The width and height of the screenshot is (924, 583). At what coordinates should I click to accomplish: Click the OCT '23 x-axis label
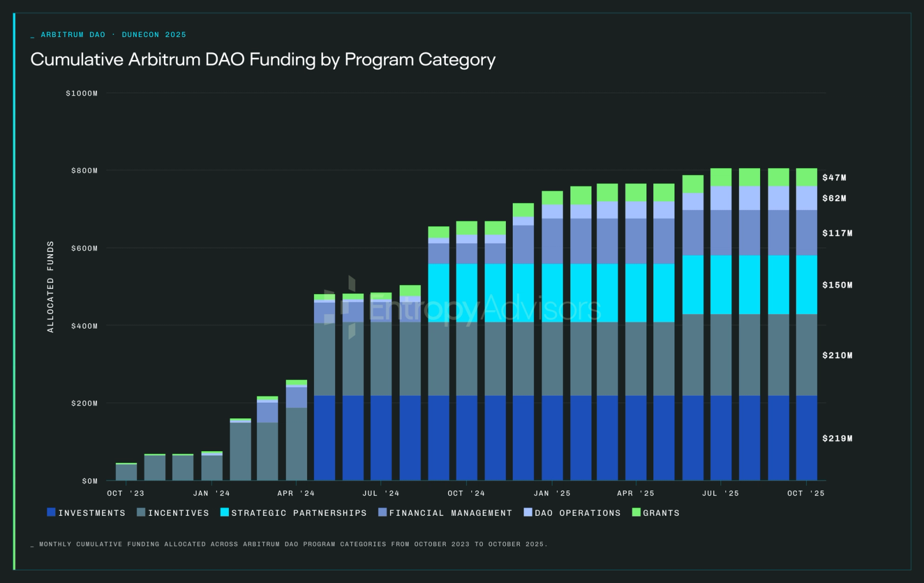(x=125, y=493)
